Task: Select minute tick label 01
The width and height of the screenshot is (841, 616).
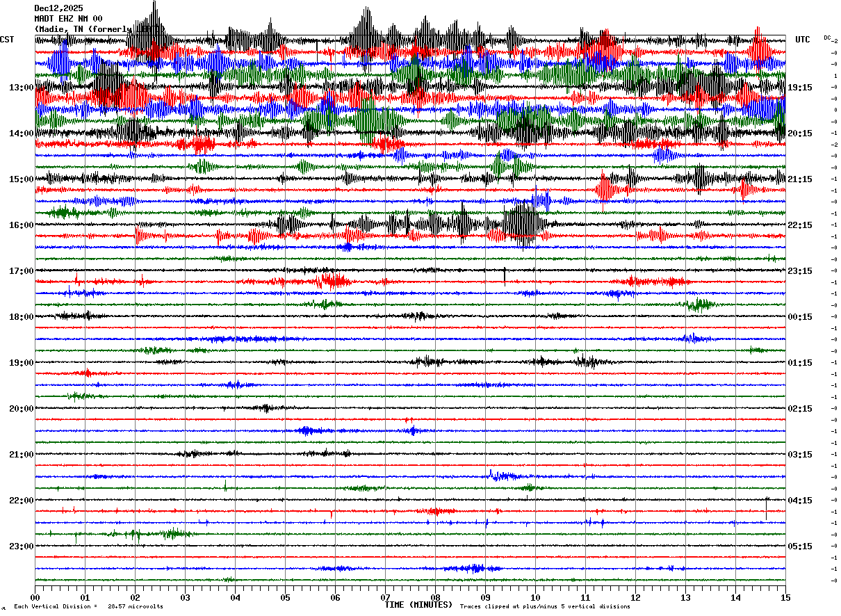Action: 85,597
